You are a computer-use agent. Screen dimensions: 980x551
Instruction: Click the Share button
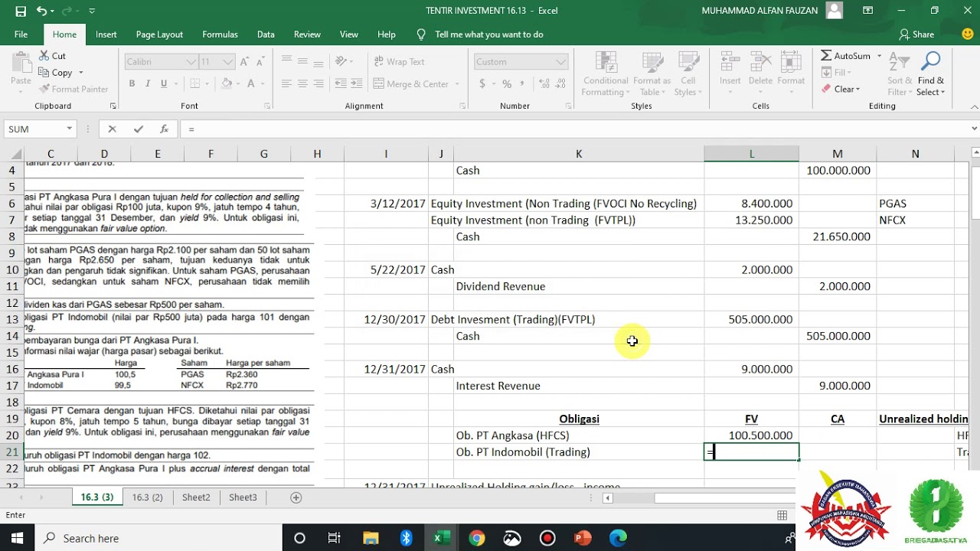(916, 34)
